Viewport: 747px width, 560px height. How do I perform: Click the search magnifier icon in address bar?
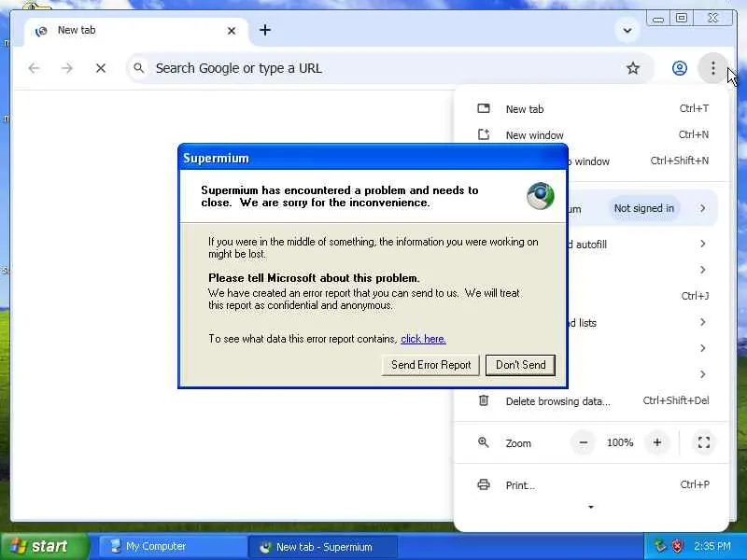(x=138, y=68)
